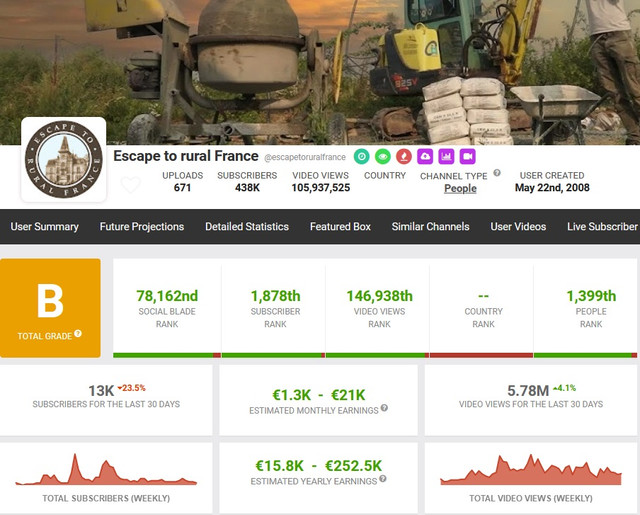Click the help icon next to Channel Type
Screen dimensions: 640x515
(x=497, y=173)
